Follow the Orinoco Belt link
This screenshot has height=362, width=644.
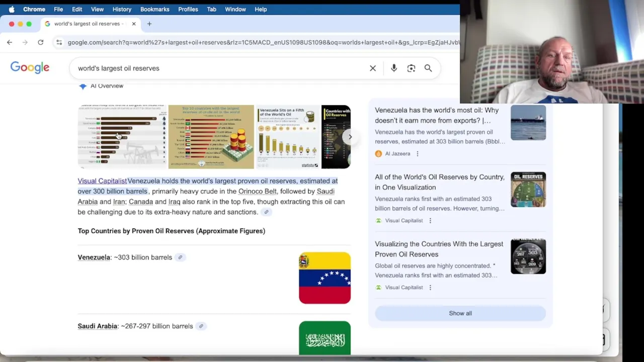click(x=257, y=191)
